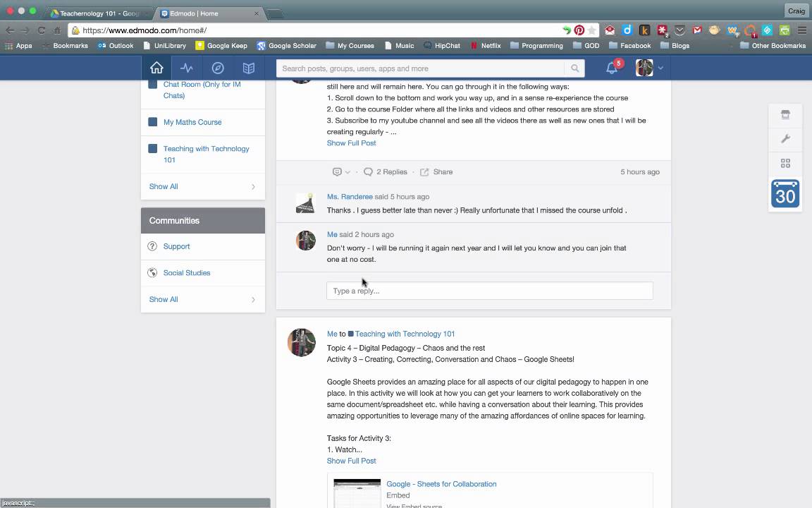Select the Edmodo | Home browser tab
Viewport: 812px width, 508px height.
pos(207,13)
